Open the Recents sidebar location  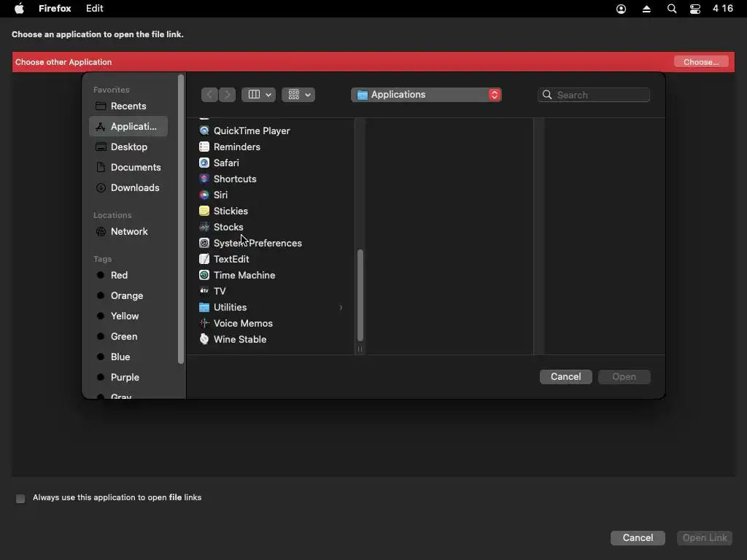pyautogui.click(x=128, y=106)
